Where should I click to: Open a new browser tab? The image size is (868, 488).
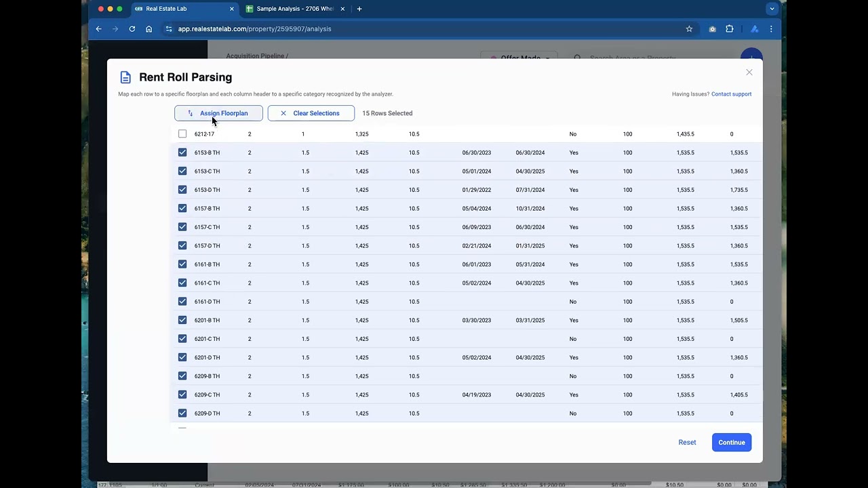[x=359, y=9]
